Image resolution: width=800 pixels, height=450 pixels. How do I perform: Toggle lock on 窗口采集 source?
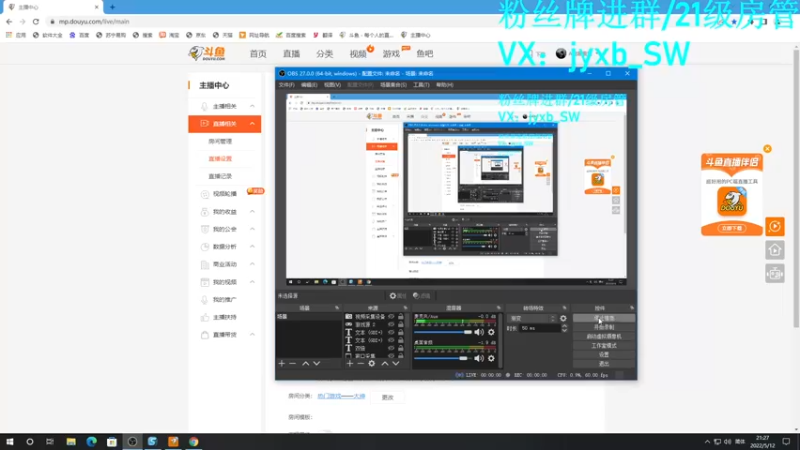pos(401,356)
